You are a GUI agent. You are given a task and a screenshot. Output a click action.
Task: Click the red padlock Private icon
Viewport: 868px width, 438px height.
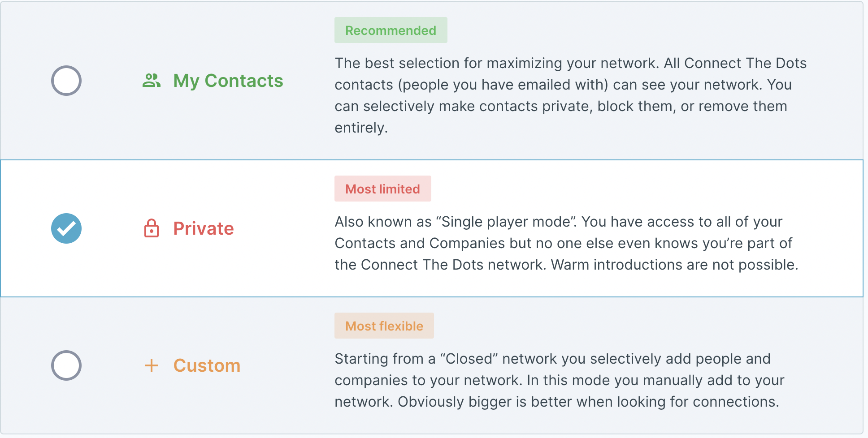[x=152, y=228]
